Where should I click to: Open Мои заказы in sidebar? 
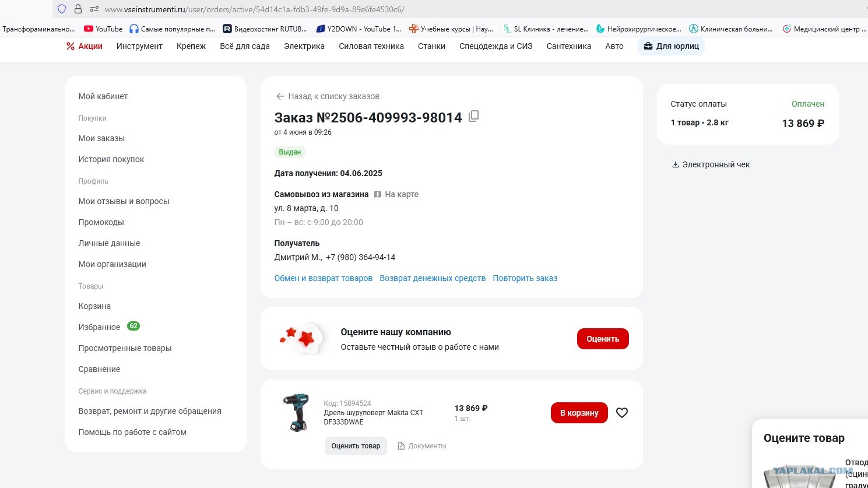coord(101,138)
